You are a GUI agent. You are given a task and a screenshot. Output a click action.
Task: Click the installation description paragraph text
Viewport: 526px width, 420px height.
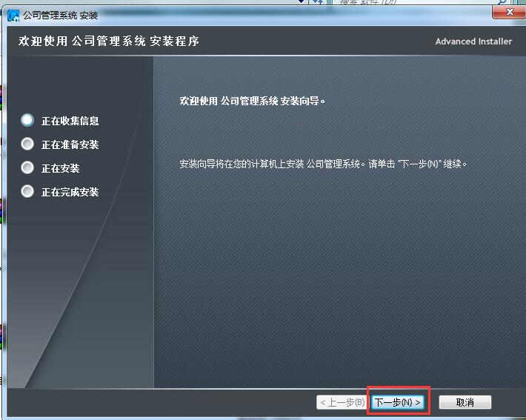(x=324, y=163)
